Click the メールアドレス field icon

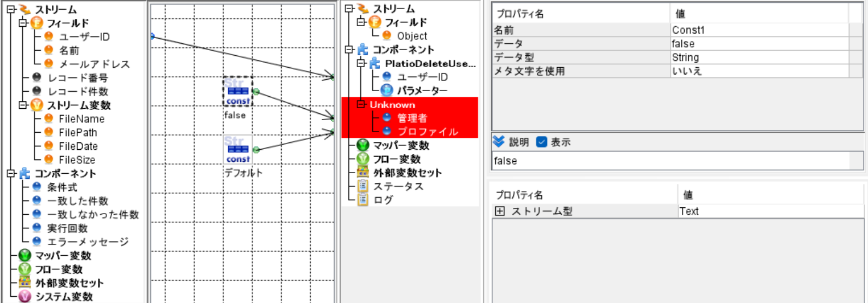(48, 64)
